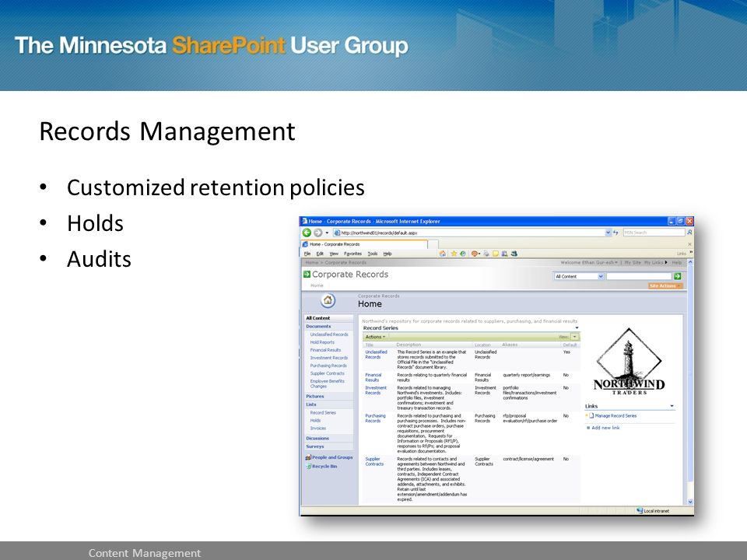Screen dimensions: 747x560
Task: Open the Tools menu
Action: (373, 254)
